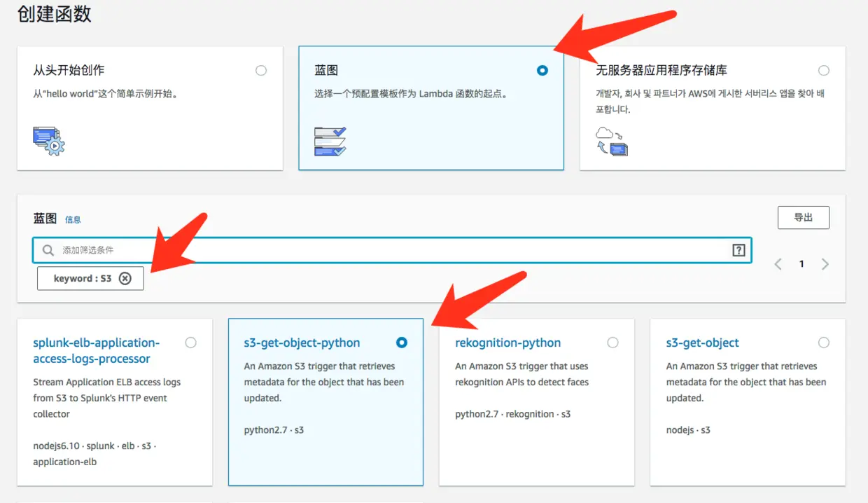Image resolution: width=868 pixels, height=503 pixels.
Task: Click the nodejs · s3 tags text
Action: click(688, 430)
